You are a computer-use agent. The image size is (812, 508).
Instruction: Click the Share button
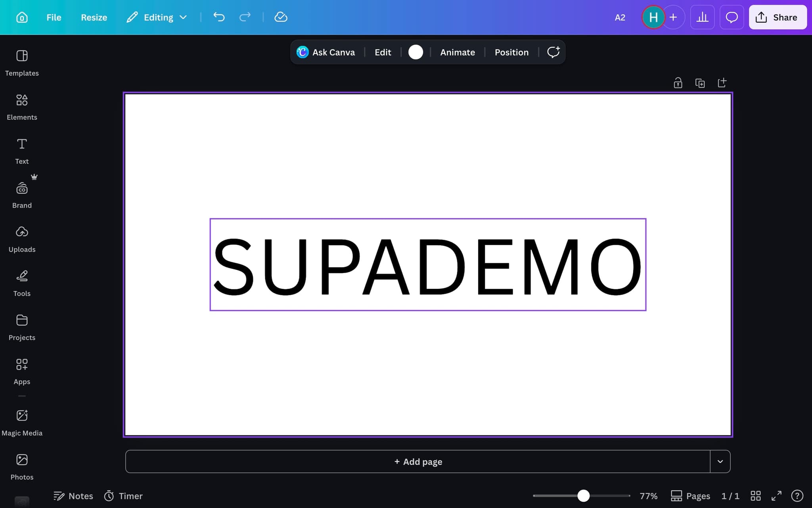pos(777,17)
